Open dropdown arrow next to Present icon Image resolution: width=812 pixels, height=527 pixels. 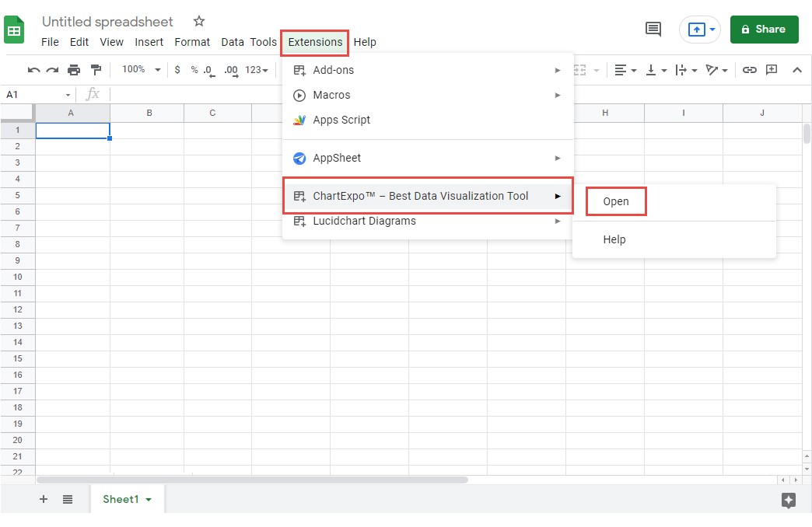coord(712,30)
